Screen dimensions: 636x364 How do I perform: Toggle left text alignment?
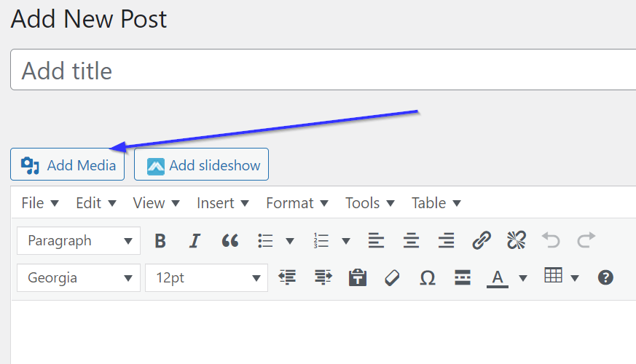click(x=376, y=241)
